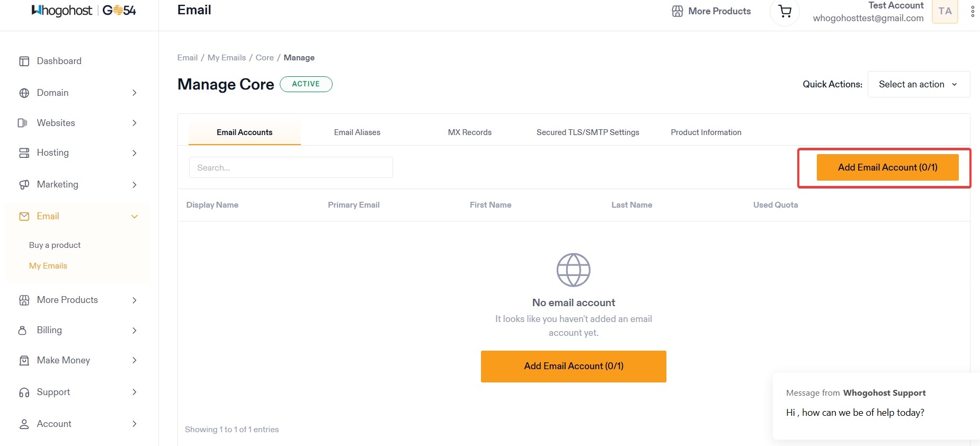Click the TA profile avatar

[x=945, y=11]
